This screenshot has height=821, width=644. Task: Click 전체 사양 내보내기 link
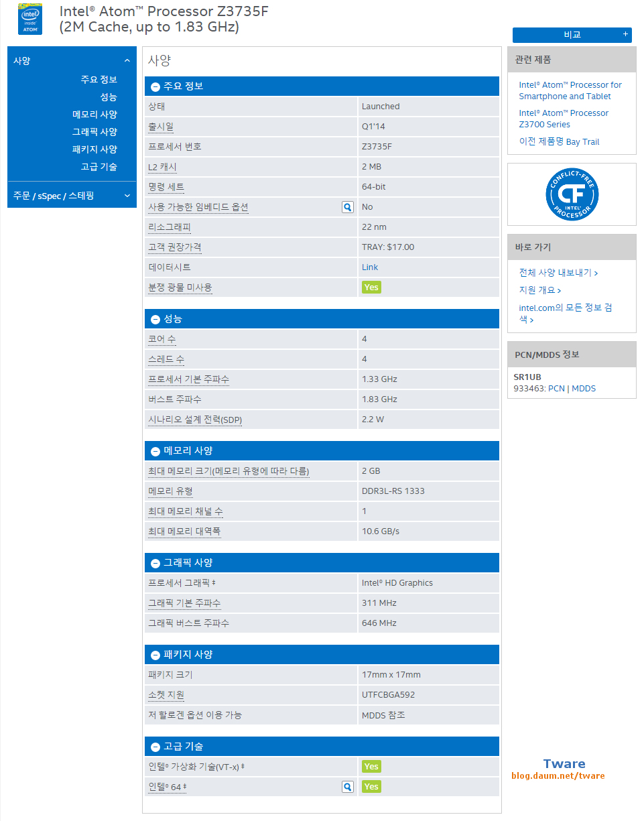[558, 273]
